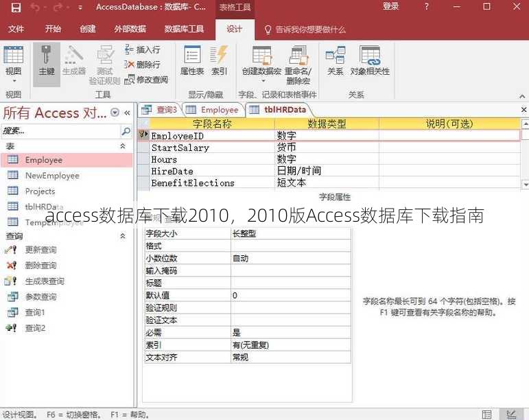Click 删除行 delete rows
529x420 pixels.
(x=142, y=65)
